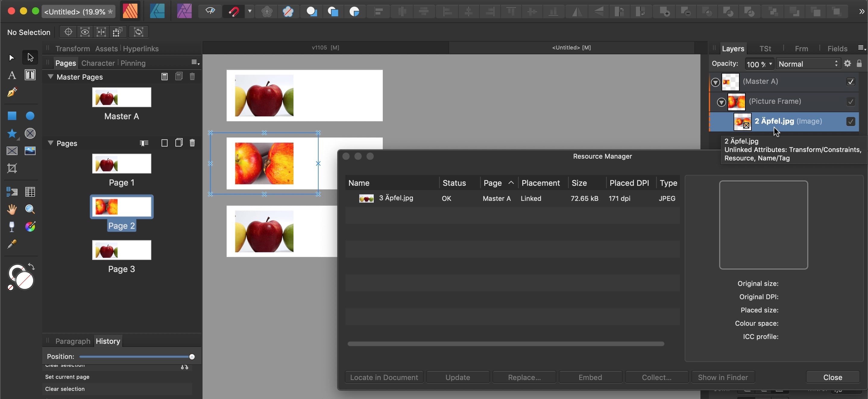Select the Picture Frame Rectangle tool
This screenshot has width=868, height=399.
[x=12, y=151]
